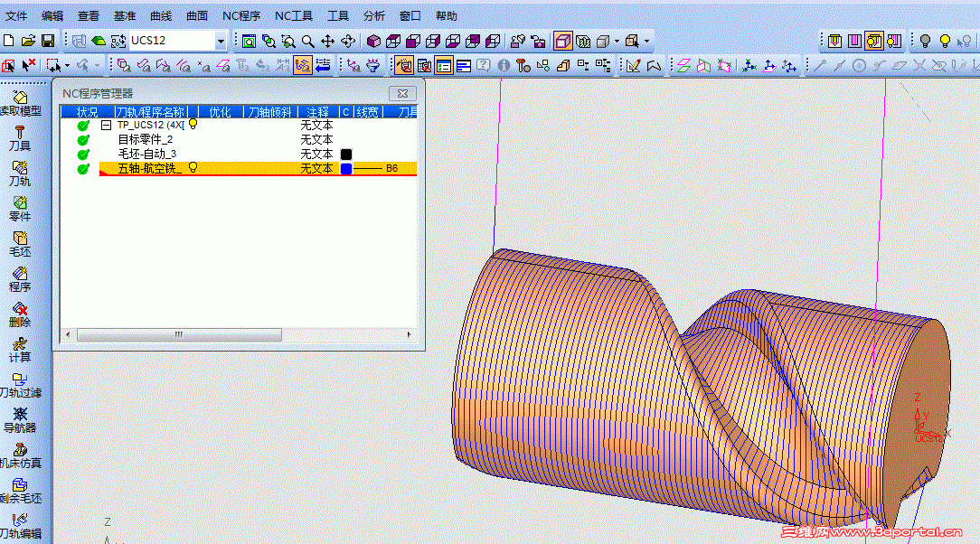Open the 文件 menu
The width and height of the screenshot is (980, 544).
(16, 15)
